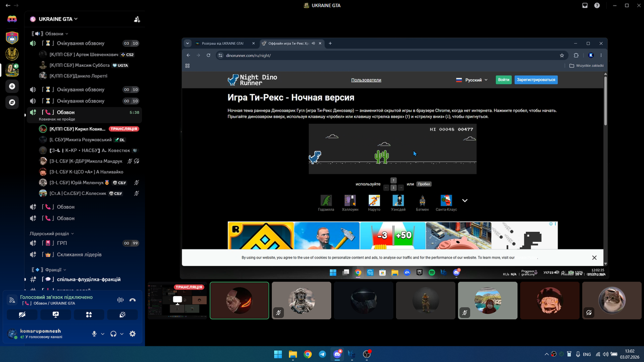Open the extensions puzzle icon in streamed Chrome
Screen dimensions: 644x362
pos(576,55)
